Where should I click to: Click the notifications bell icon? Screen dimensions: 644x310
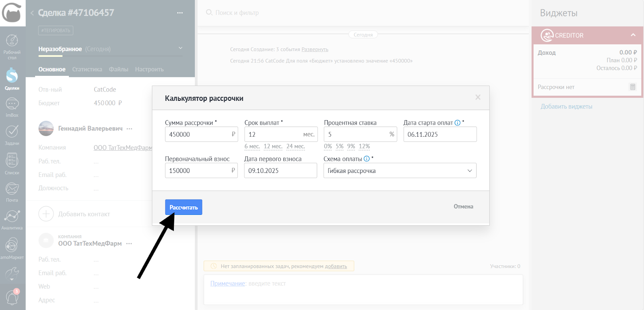12,298
